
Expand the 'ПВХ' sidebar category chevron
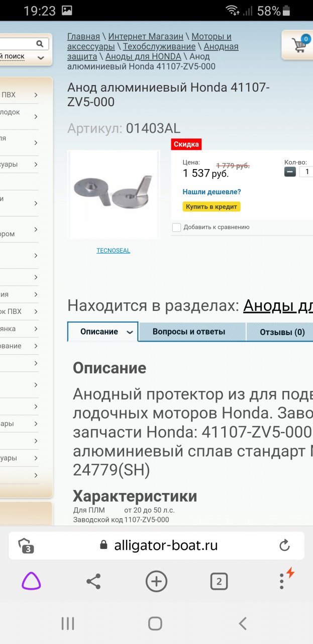point(36,95)
